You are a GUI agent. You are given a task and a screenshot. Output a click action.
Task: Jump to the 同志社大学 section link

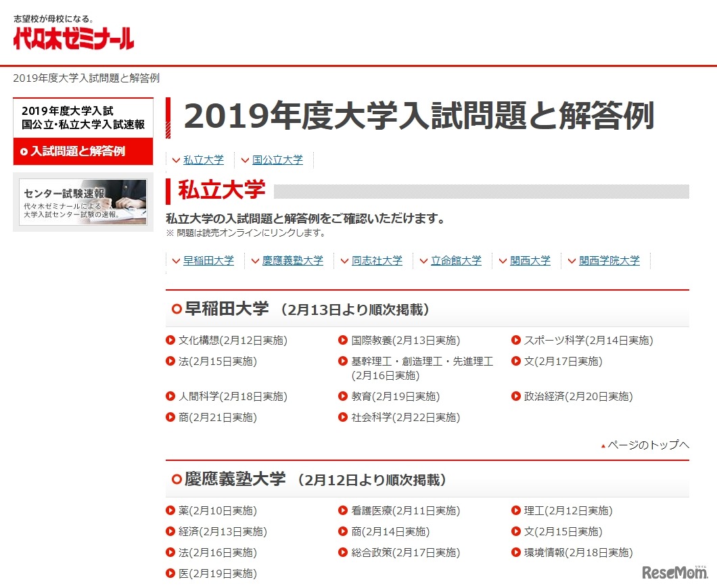pyautogui.click(x=377, y=261)
